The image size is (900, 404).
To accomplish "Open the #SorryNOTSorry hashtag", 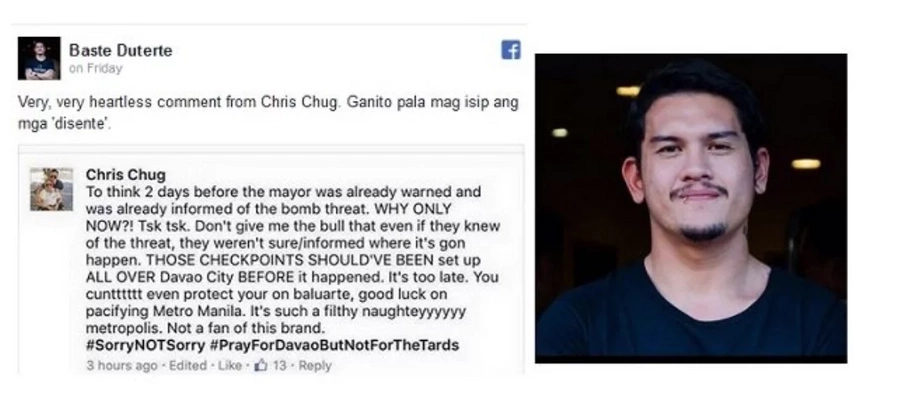I will point(145,345).
